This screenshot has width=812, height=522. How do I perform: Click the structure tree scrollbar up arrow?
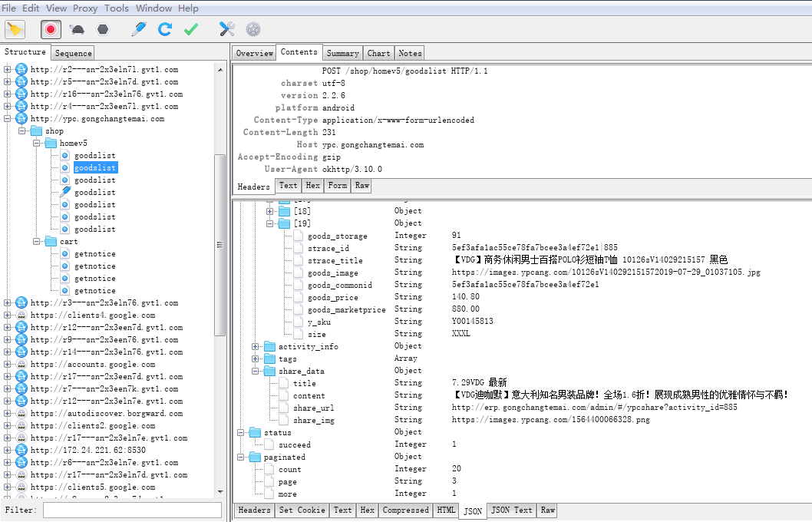click(x=220, y=69)
